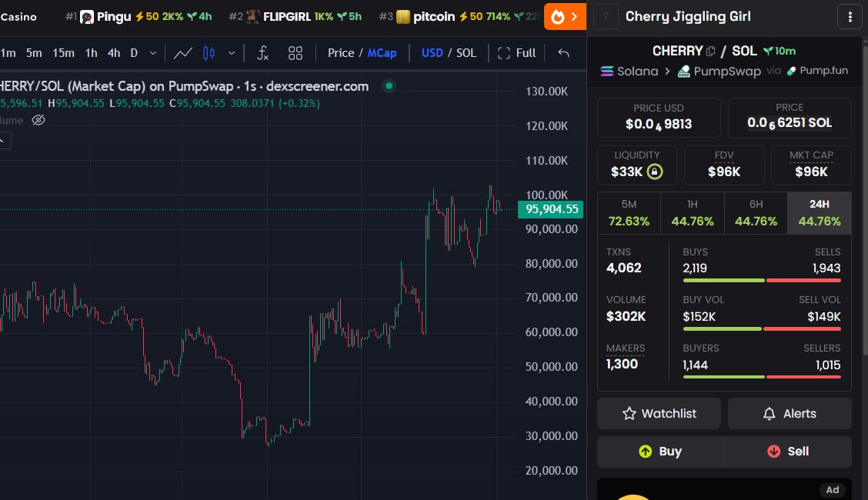Click the green 10m age sprout icon

(x=768, y=51)
